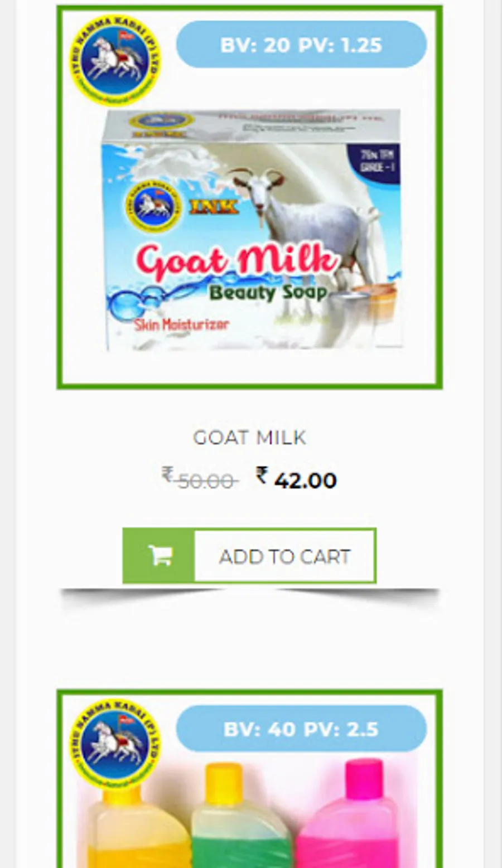Click the ₹42.00 sale price
502x868 pixels.
(296, 479)
